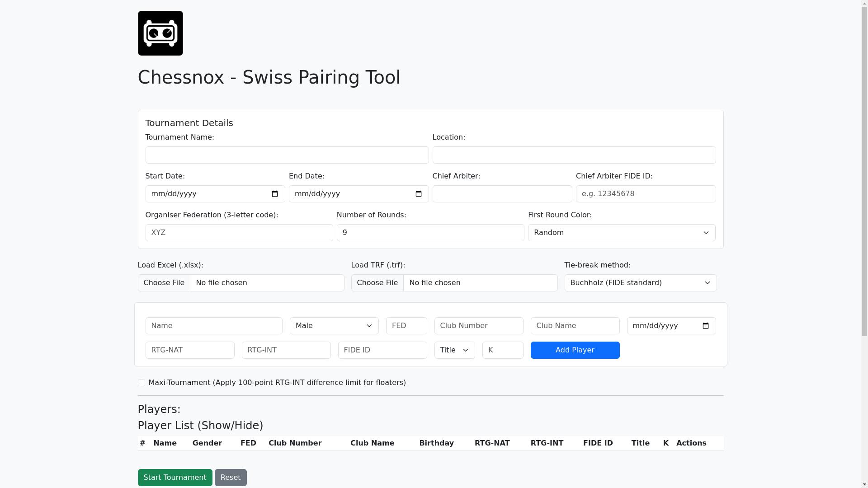Screen dimensions: 868x488
Task: Click the Chessnox chess clock logo
Action: [160, 33]
